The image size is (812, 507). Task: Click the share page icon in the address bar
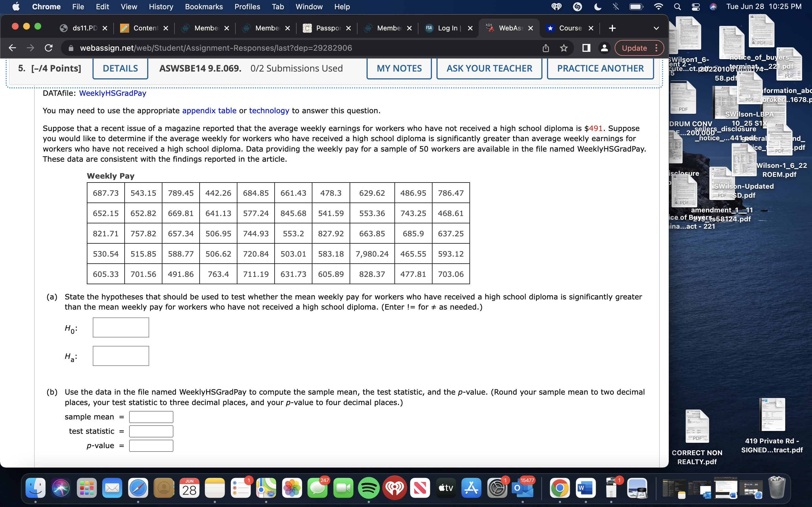(x=546, y=48)
